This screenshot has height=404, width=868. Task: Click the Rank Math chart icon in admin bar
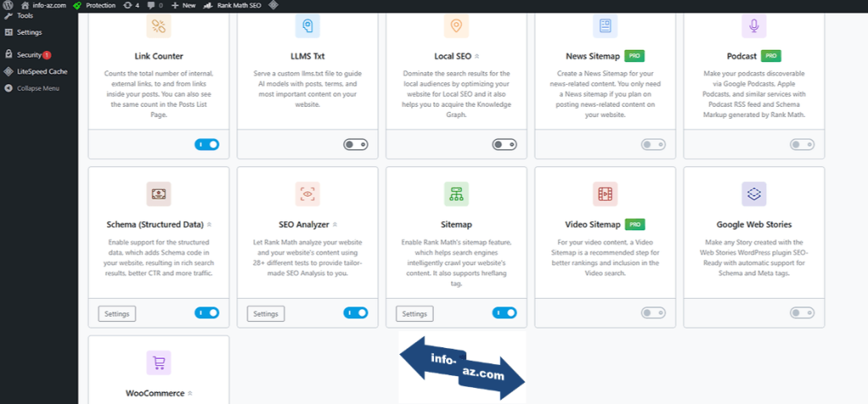coord(209,5)
